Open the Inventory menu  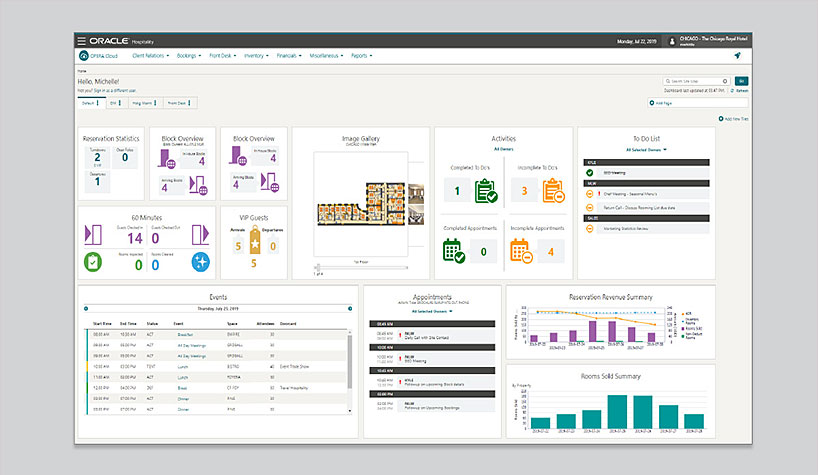click(256, 55)
